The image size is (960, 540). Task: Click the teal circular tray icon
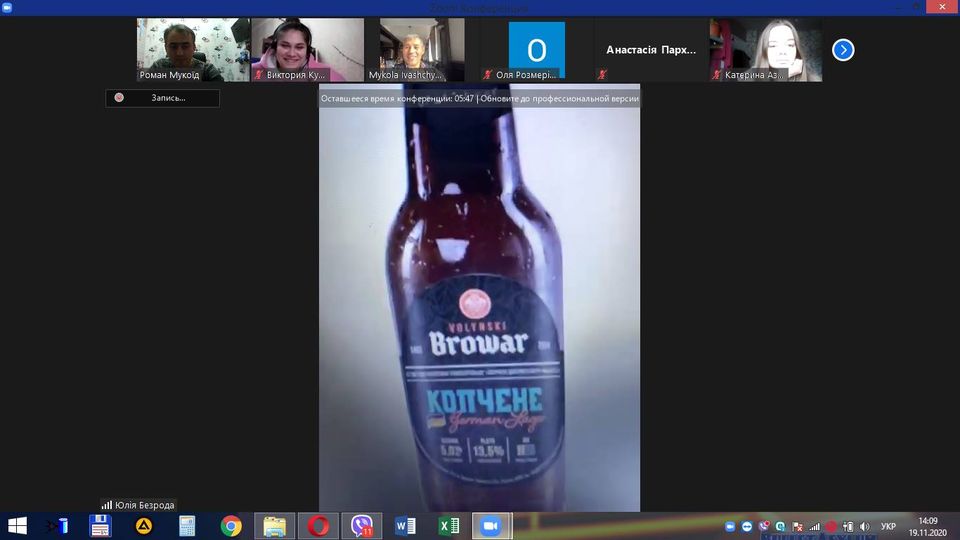(x=780, y=527)
